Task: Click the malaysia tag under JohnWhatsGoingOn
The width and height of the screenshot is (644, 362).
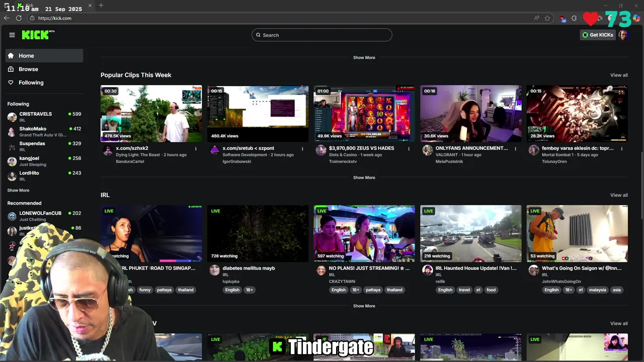Action: 598,290
